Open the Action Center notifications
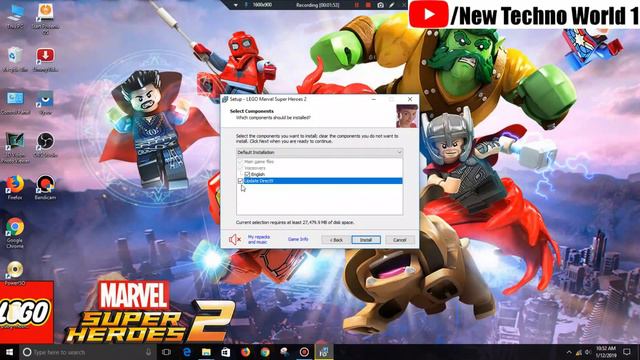 coord(627,352)
